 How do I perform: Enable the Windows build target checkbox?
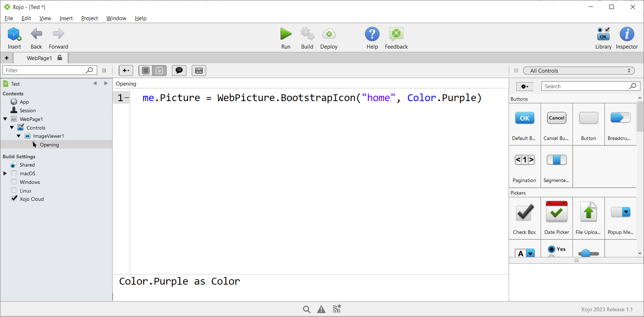[14, 182]
